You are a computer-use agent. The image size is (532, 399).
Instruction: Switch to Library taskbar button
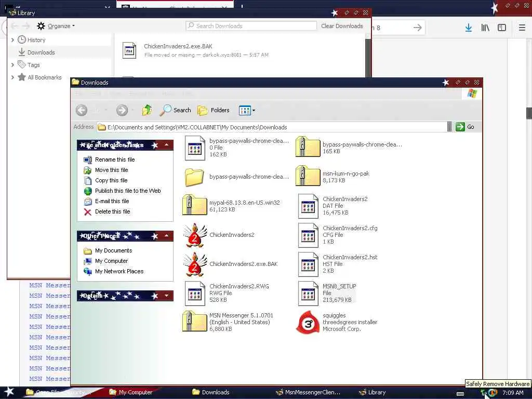click(372, 393)
